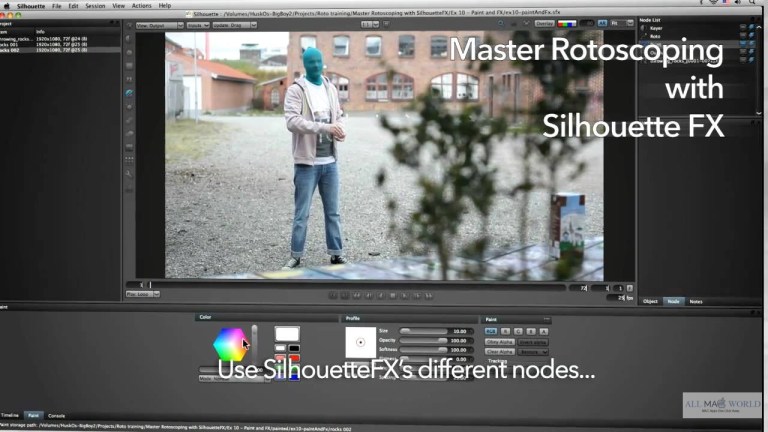The image size is (768, 432).
Task: Click the magnifier zoom icon in viewer toolbar
Action: point(501,24)
